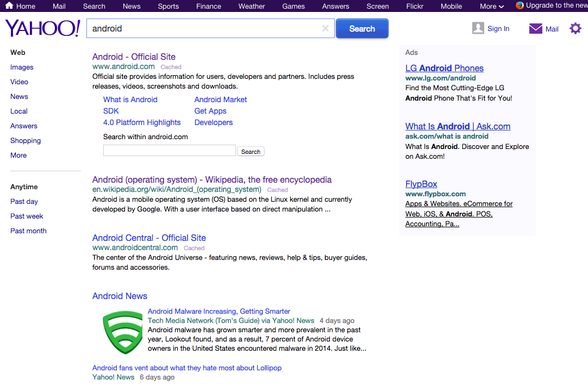
Task: Click the FlypBox ad description text
Action: 459,214
